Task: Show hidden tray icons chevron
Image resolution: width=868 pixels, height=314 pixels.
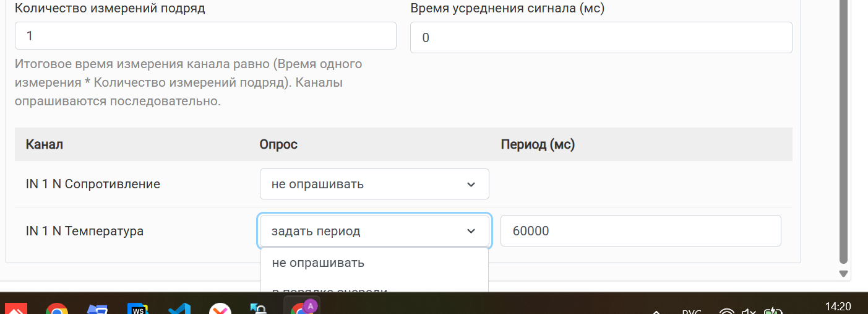Action: click(x=656, y=311)
